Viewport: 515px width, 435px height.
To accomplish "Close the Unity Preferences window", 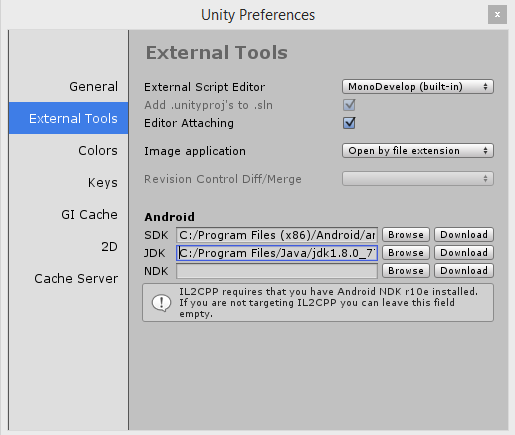I will [x=497, y=14].
